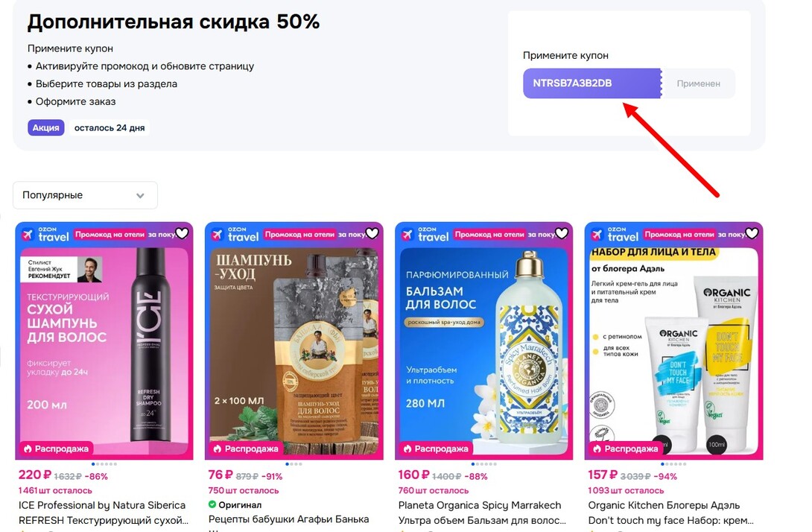Viewport: 812px width, 532px height.
Task: Toggle favorite heart on Agafia shampoo card
Action: pyautogui.click(x=372, y=234)
